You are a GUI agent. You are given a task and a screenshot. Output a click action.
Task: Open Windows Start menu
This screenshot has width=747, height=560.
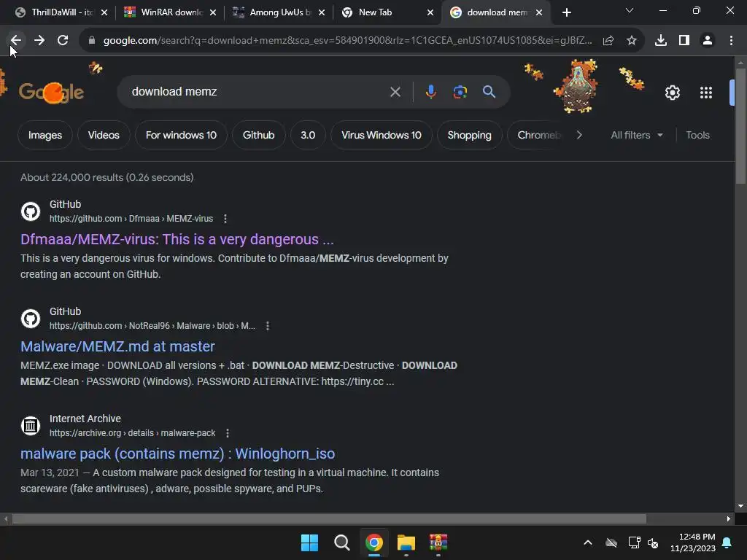309,542
